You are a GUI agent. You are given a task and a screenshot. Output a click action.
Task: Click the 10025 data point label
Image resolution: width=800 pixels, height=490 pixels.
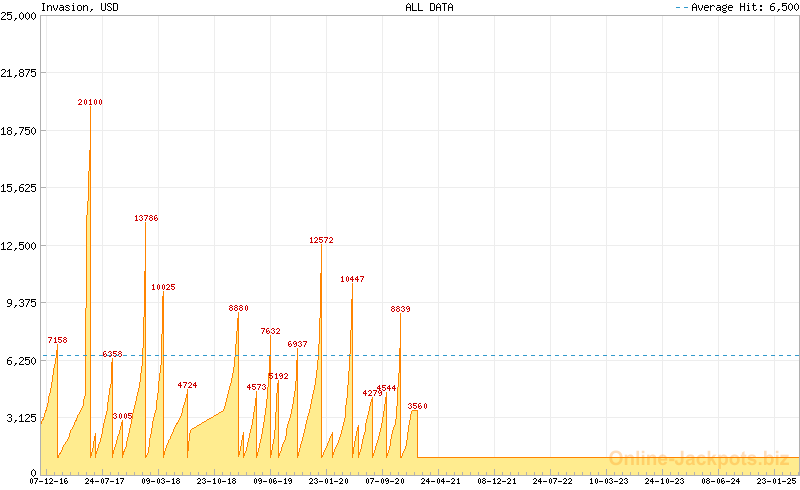(x=163, y=287)
